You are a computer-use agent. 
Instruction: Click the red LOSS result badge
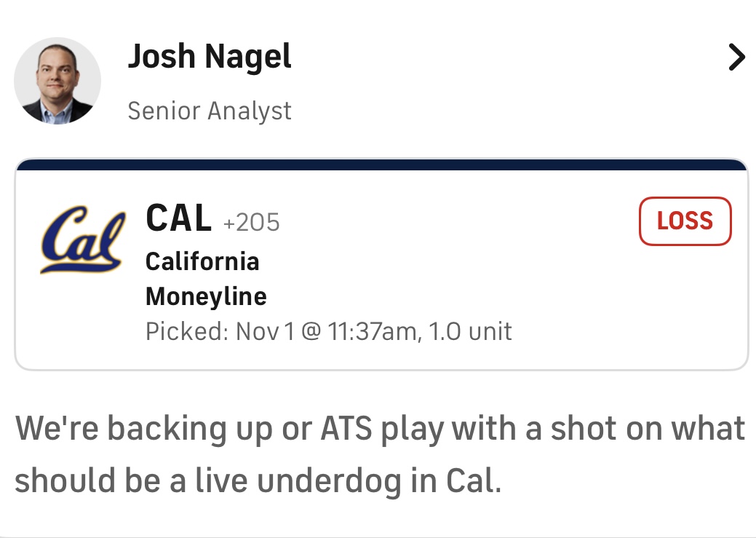(685, 221)
